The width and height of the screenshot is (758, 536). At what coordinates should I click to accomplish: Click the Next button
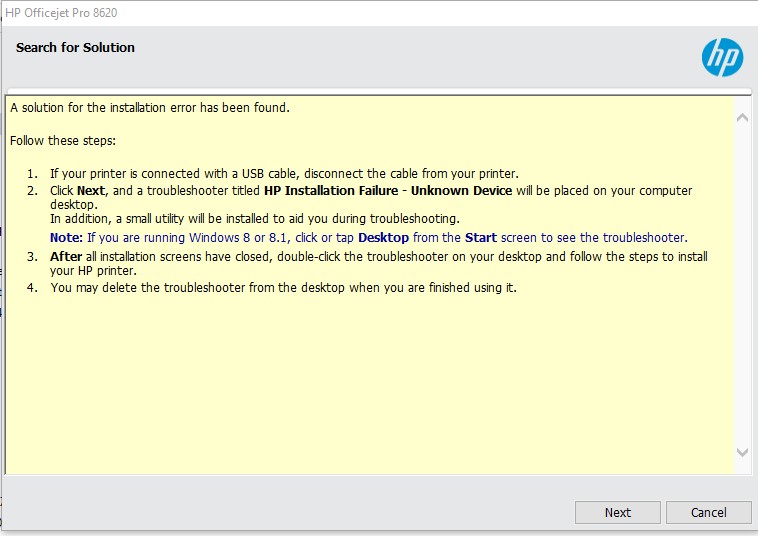617,512
